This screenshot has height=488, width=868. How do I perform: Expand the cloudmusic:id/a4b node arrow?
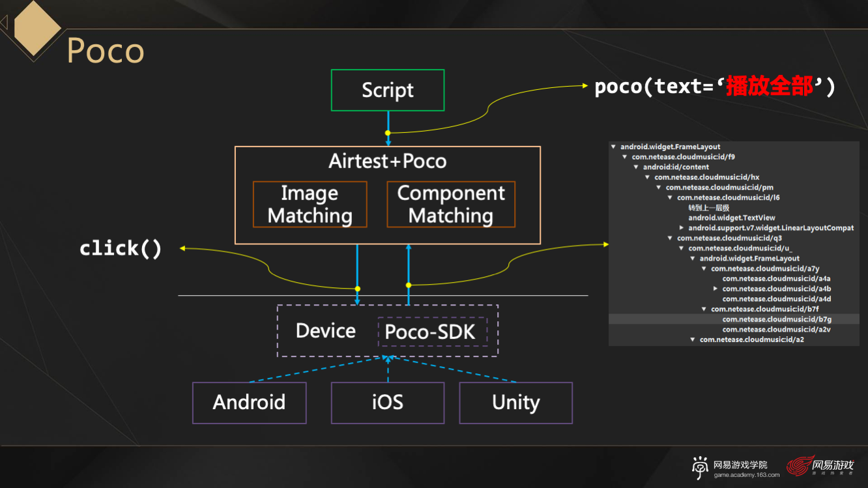coord(716,289)
